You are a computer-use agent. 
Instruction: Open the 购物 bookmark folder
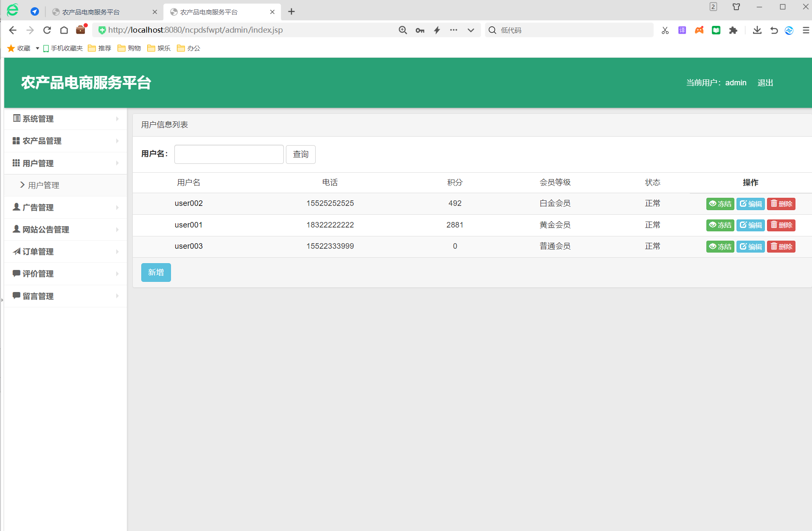pos(129,48)
